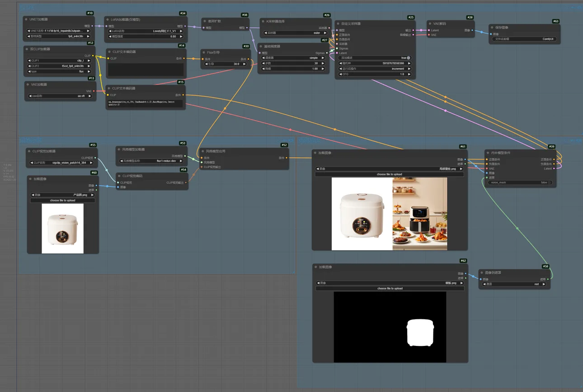Collapse the 图像到遮罩 node via its dot
This screenshot has height=392, width=583.
(x=482, y=273)
